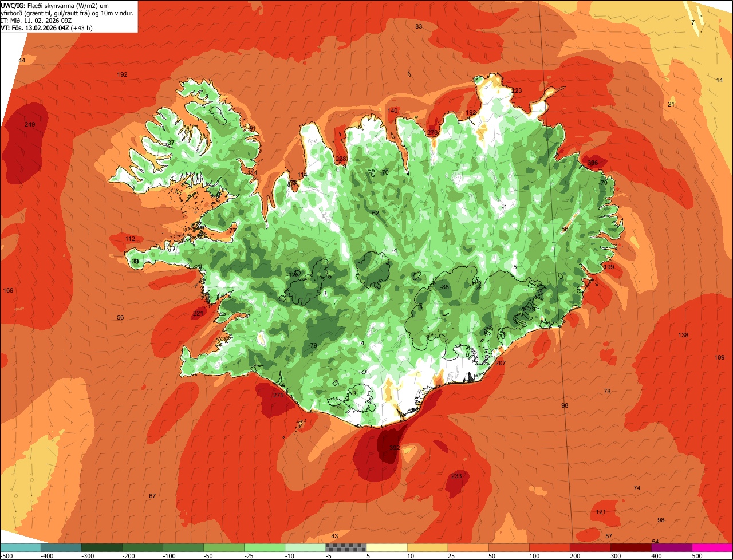Click the map value '-126'
This screenshot has width=733, height=560.
tap(294, 274)
